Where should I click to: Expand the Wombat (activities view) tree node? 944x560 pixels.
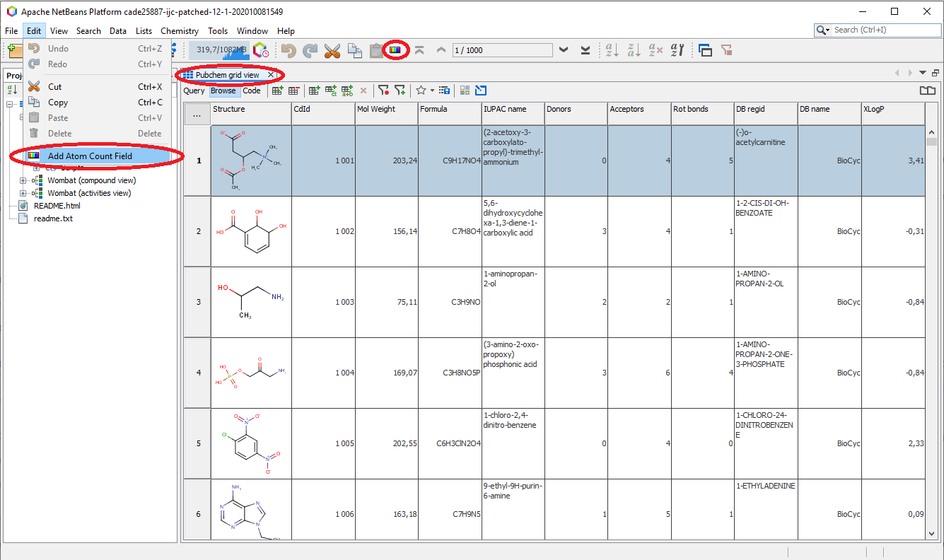point(23,193)
